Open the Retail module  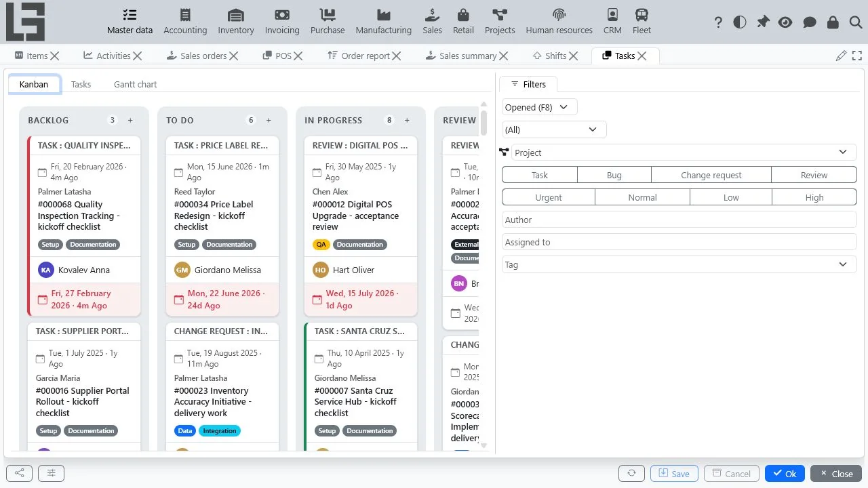[463, 22]
